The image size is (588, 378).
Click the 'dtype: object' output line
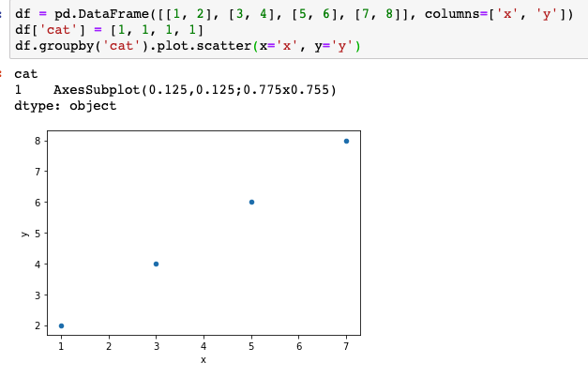coord(66,106)
